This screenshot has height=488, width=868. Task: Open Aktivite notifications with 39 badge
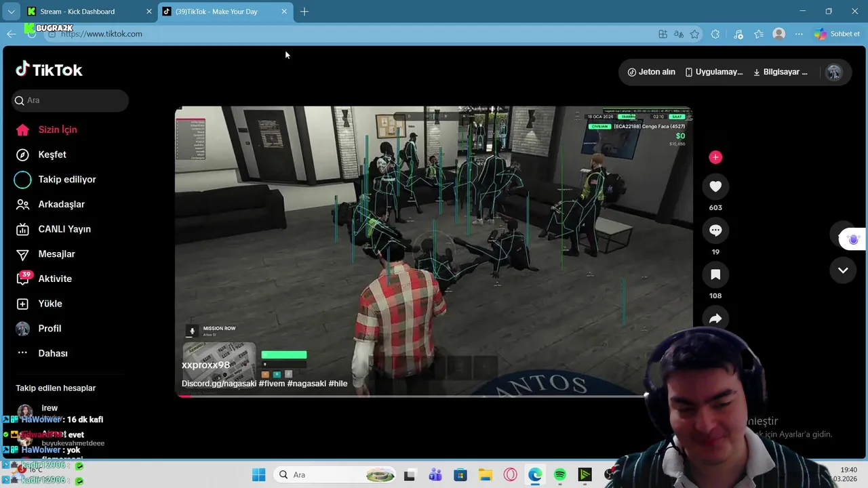point(54,279)
